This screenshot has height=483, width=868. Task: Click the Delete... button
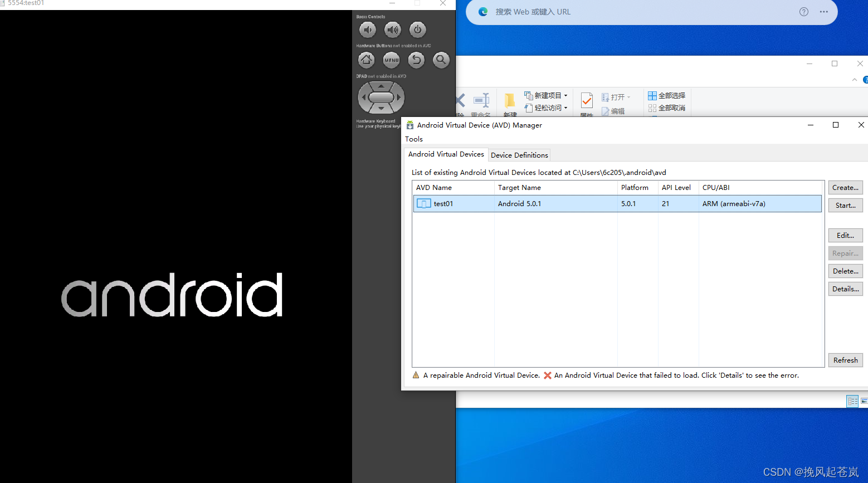tap(846, 271)
